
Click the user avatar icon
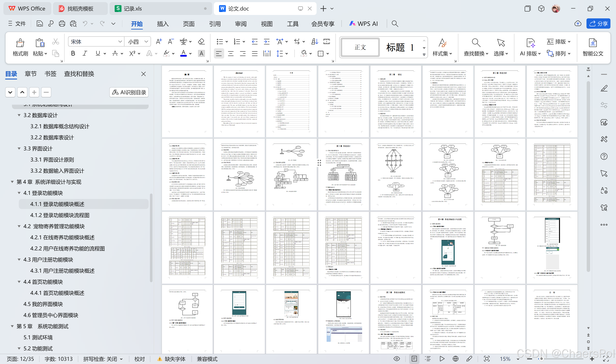[556, 9]
